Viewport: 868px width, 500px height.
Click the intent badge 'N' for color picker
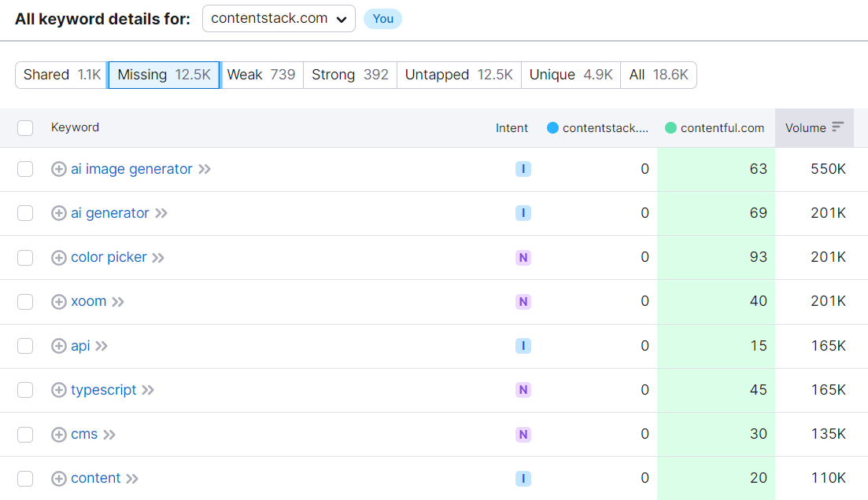point(523,257)
